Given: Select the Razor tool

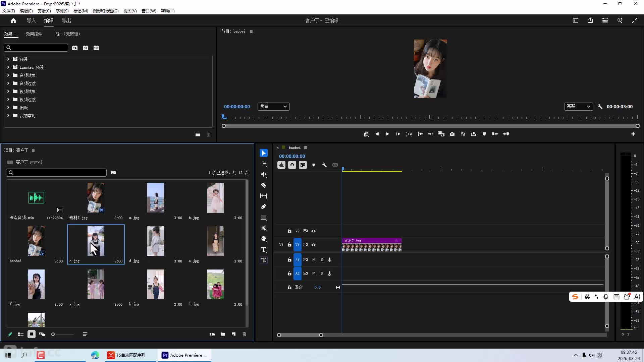Looking at the screenshot, I should point(264,185).
